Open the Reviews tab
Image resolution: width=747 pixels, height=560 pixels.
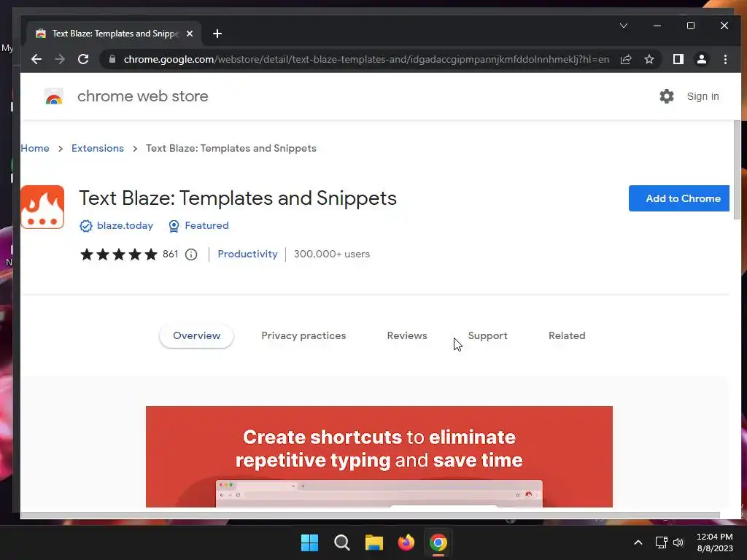[407, 335]
